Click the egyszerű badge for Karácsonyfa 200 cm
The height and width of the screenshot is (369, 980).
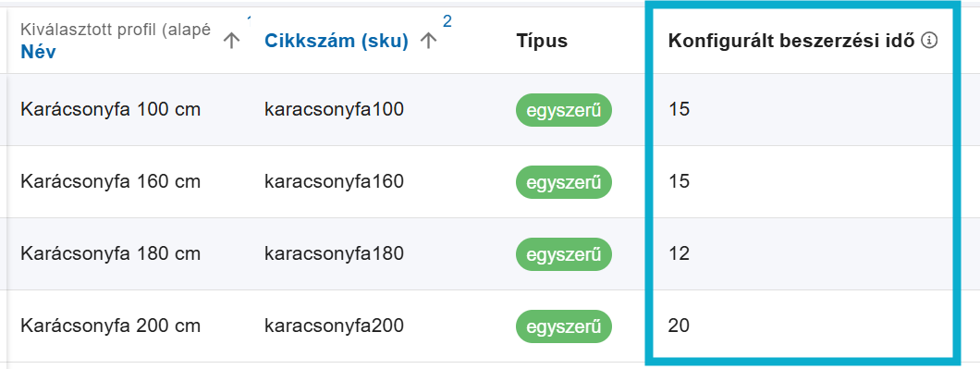564,326
